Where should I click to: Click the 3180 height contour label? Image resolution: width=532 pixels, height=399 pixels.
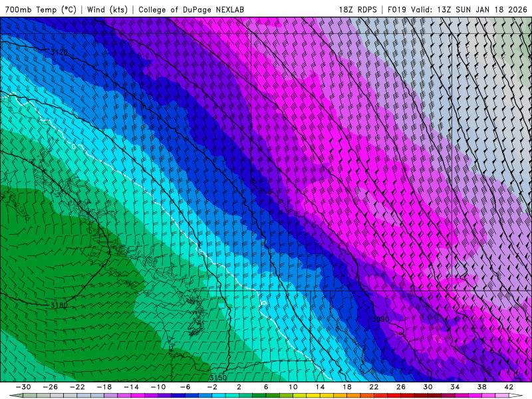tap(59, 305)
